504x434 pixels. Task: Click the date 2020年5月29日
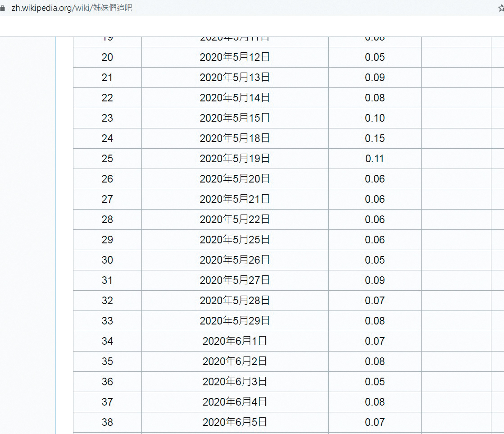tap(235, 321)
